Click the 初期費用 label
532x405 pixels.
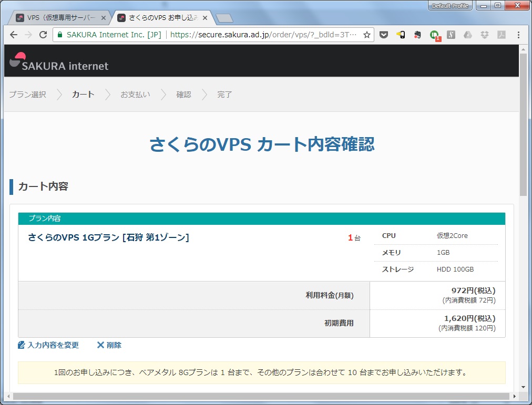[x=339, y=323]
